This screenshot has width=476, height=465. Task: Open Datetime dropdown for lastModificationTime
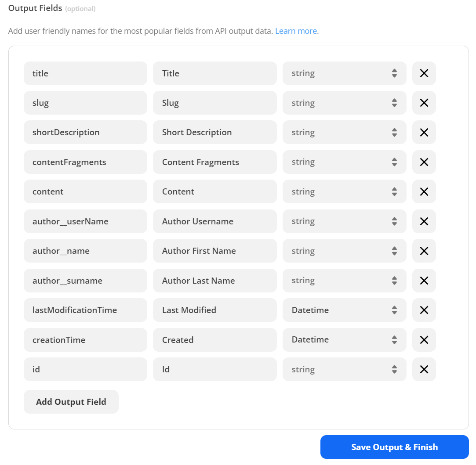(344, 310)
